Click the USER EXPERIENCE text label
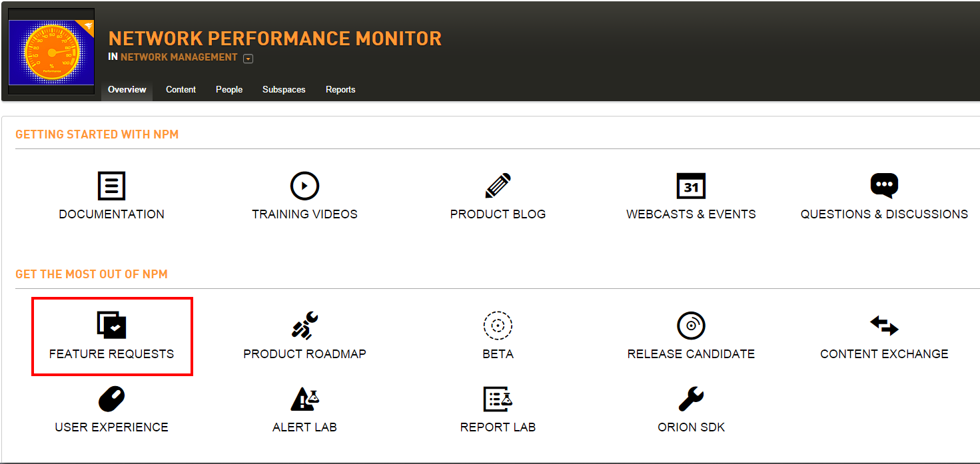980x464 pixels. click(x=111, y=427)
